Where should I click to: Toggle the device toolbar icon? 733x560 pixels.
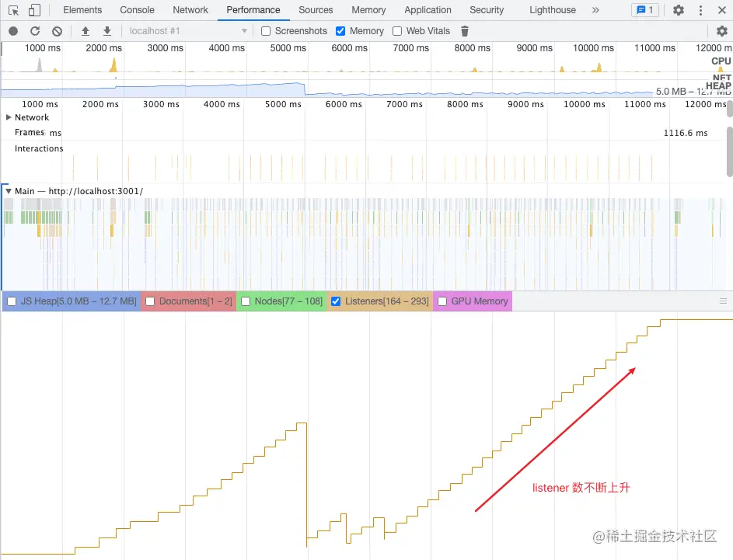tap(35, 10)
